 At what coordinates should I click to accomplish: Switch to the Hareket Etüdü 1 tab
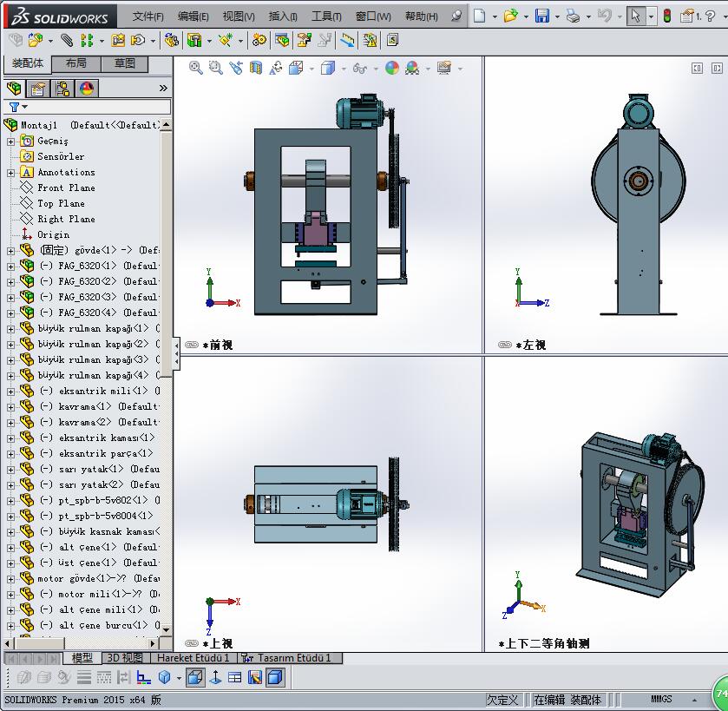coord(193,657)
